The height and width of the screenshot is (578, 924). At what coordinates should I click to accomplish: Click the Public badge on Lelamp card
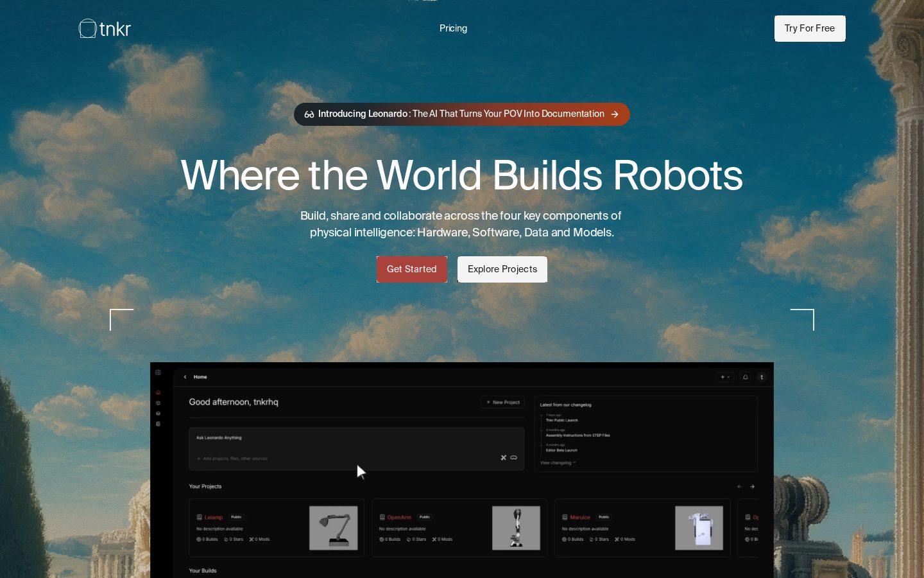pyautogui.click(x=236, y=517)
